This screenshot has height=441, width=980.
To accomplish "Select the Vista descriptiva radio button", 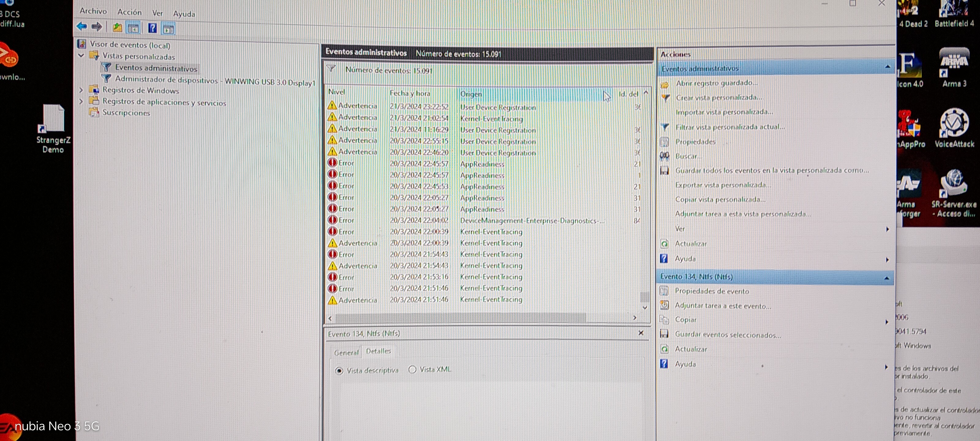I will coord(339,371).
